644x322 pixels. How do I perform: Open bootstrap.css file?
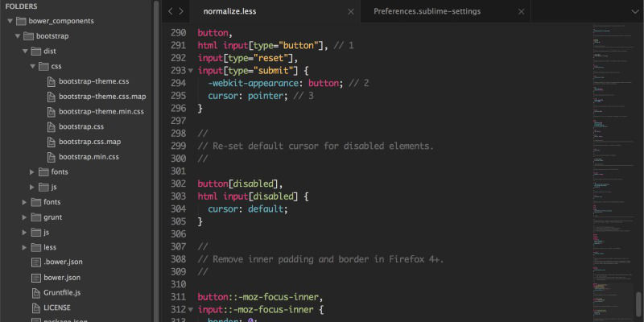click(81, 126)
